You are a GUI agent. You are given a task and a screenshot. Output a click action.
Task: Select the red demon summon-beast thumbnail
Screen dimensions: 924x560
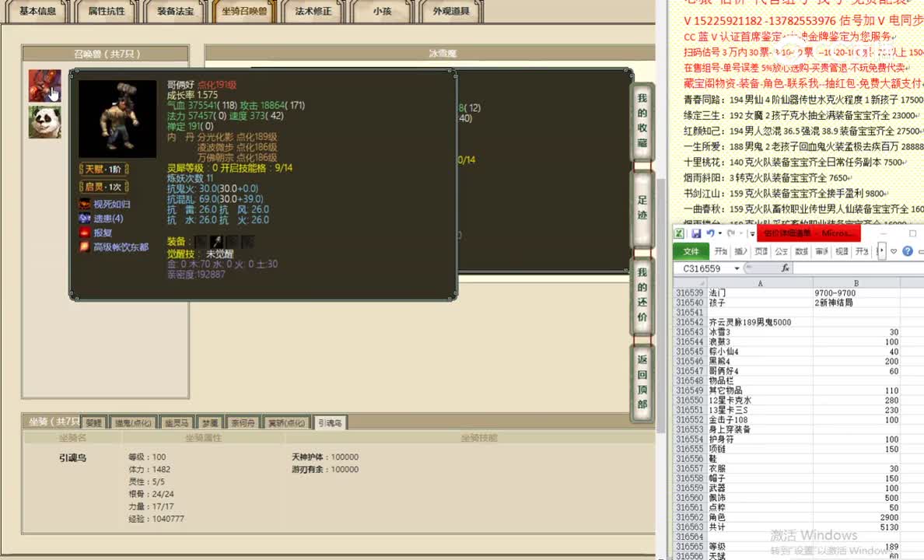click(x=45, y=86)
